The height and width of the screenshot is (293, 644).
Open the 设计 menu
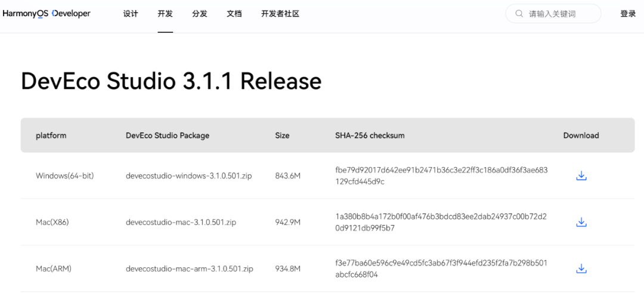tap(131, 14)
